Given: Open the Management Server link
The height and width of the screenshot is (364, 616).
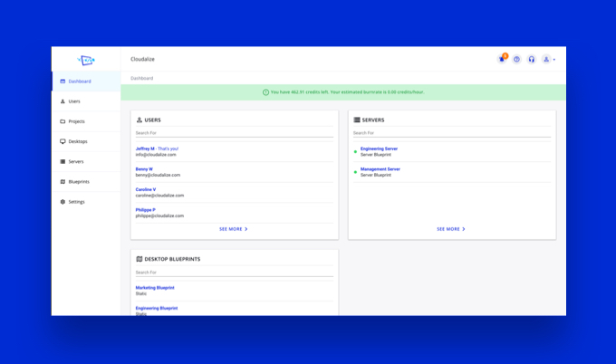Looking at the screenshot, I should 380,169.
